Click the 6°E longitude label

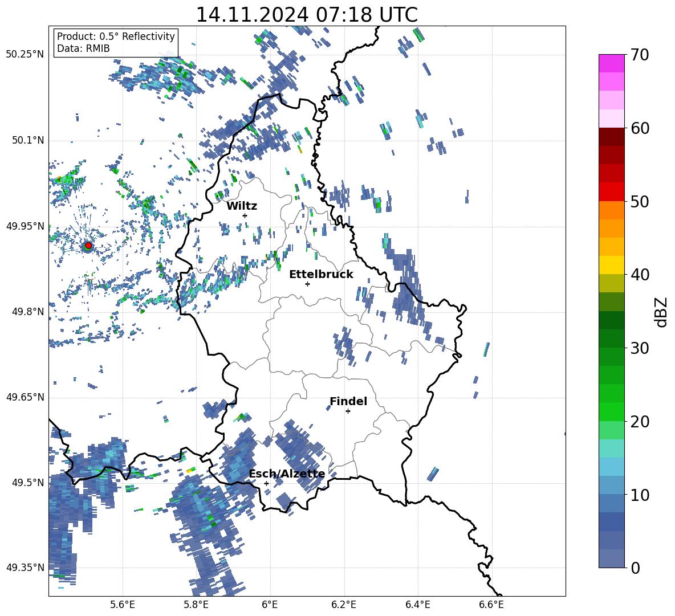coord(270,605)
